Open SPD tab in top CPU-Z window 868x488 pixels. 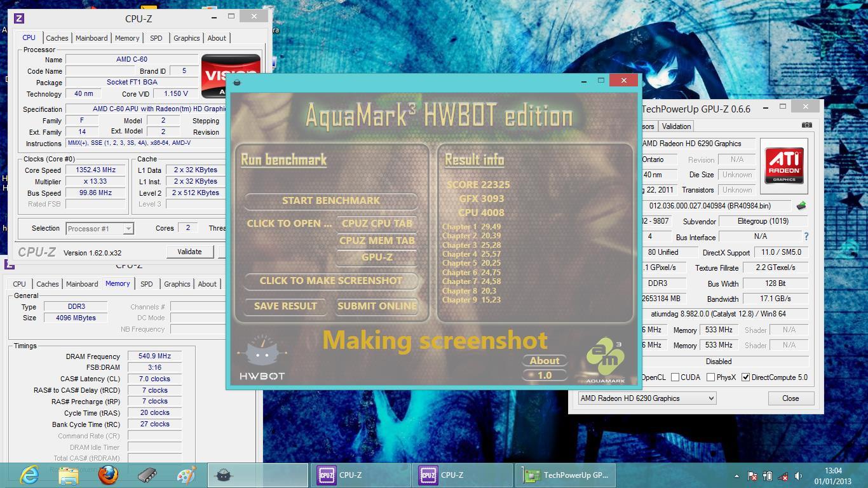[156, 38]
